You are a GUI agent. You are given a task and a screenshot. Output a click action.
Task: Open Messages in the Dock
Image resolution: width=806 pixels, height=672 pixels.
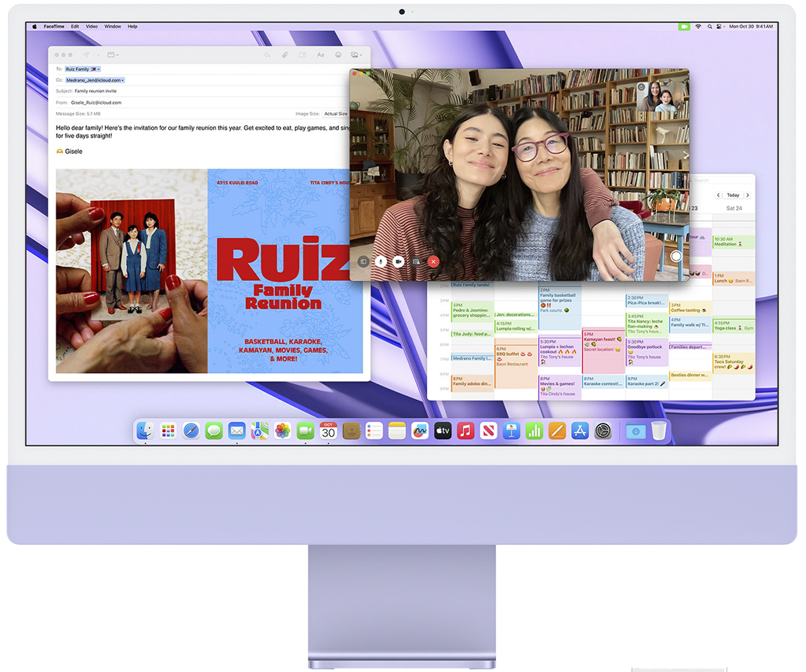coord(214,431)
